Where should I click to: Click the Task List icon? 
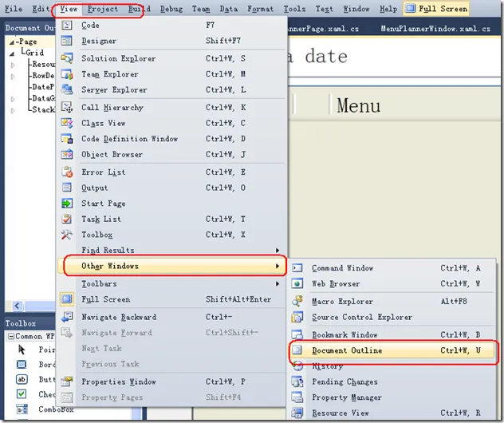pyautogui.click(x=67, y=219)
